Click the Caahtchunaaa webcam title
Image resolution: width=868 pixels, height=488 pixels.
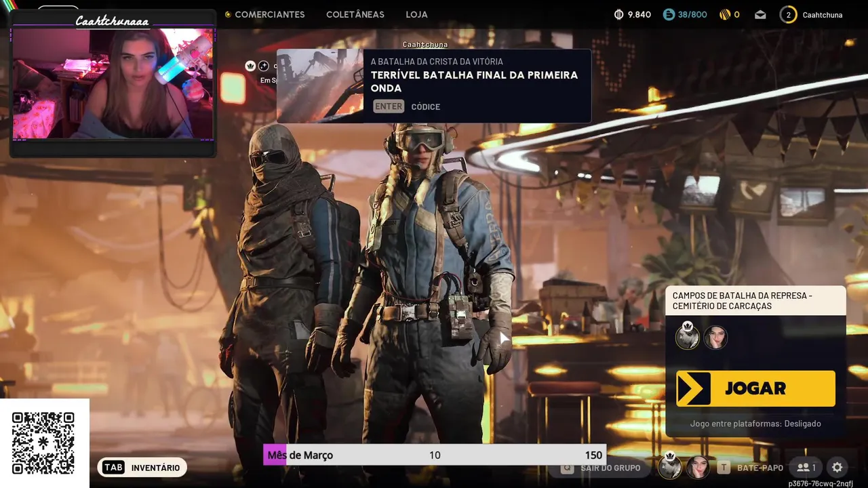pos(112,21)
